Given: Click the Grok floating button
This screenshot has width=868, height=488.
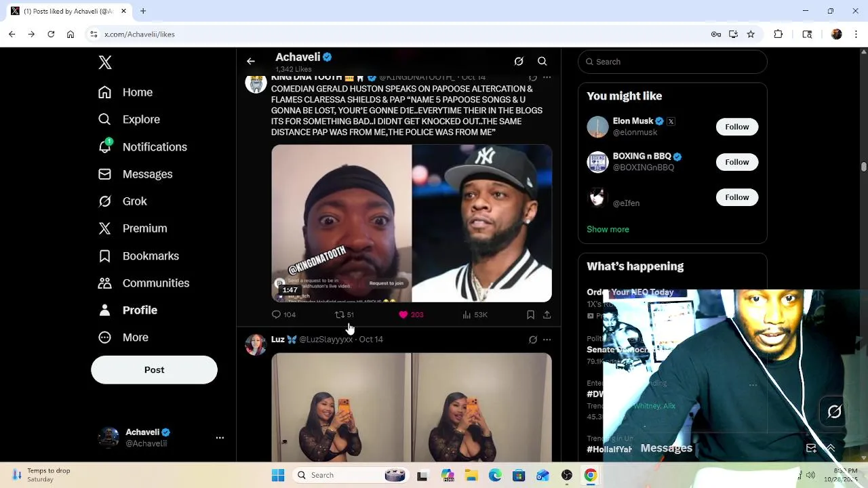Looking at the screenshot, I should [x=834, y=411].
